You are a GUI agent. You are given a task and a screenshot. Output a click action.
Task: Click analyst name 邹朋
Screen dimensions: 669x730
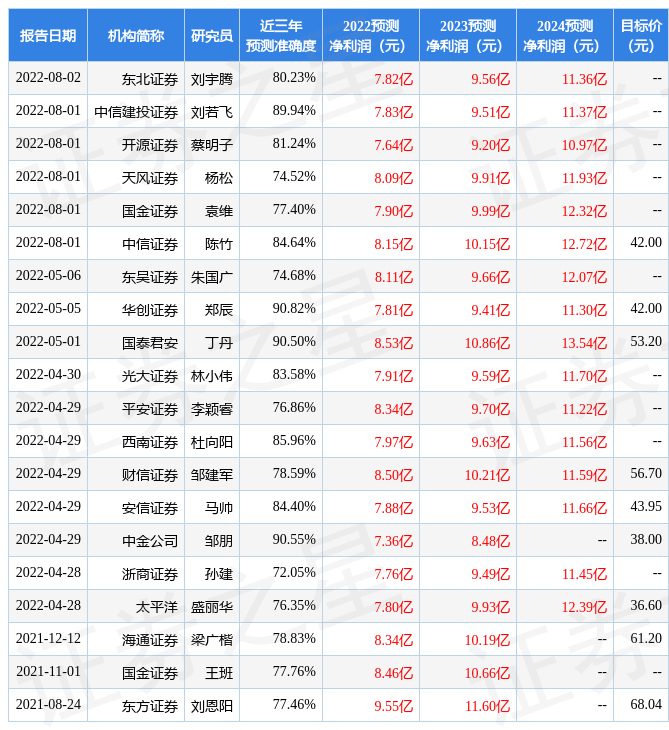[x=219, y=542]
